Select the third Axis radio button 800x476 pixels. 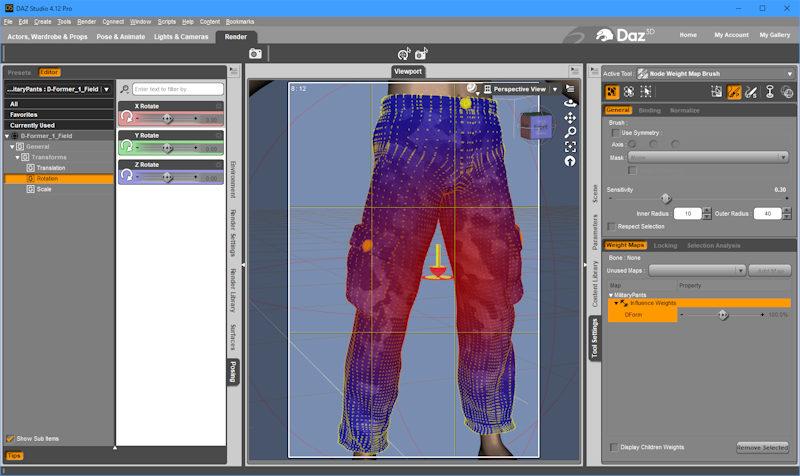coord(676,144)
